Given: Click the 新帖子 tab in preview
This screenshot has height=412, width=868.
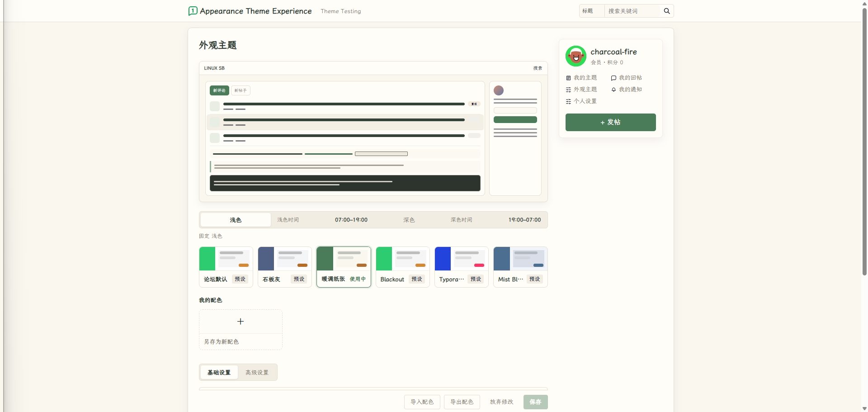Looking at the screenshot, I should click(x=241, y=90).
